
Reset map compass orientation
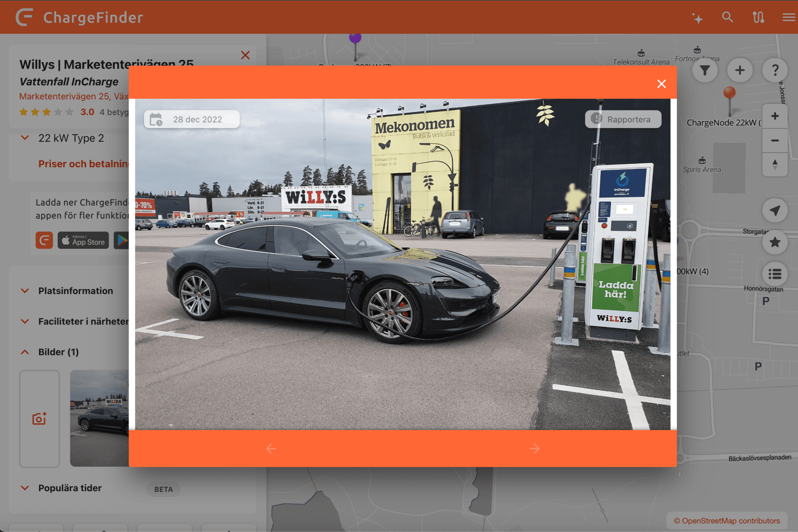(775, 164)
